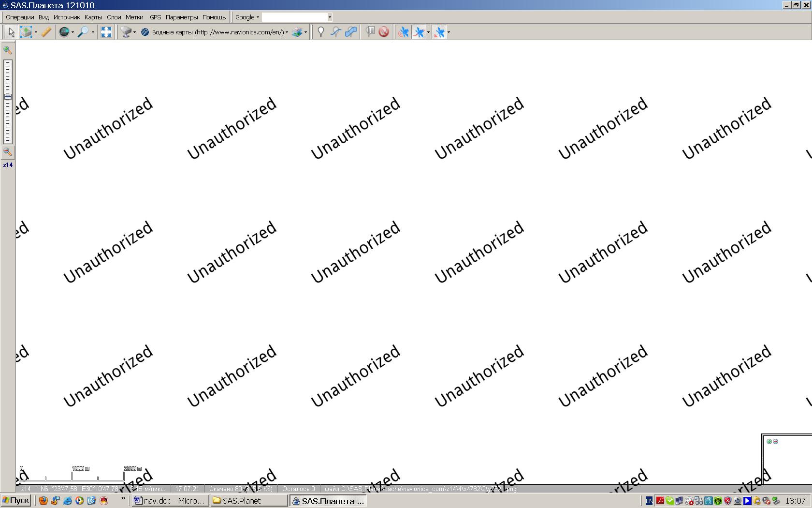Viewport: 812px width, 508px height.
Task: Open the Операции menu
Action: coord(20,17)
